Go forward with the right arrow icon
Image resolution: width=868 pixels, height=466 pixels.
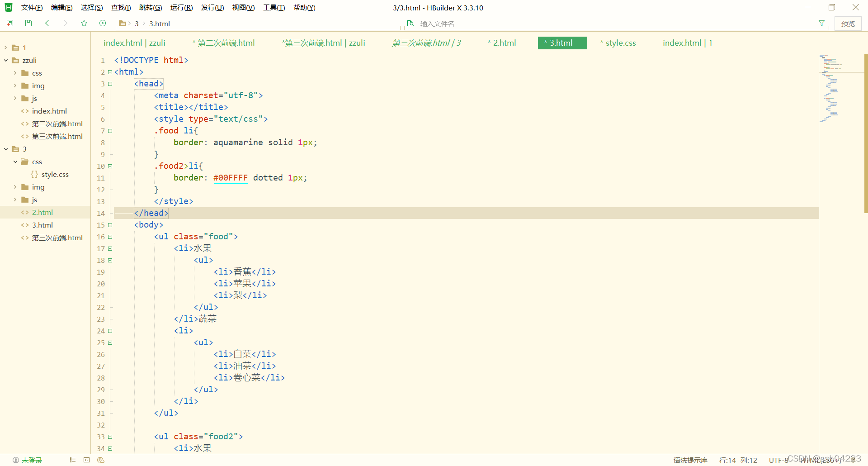point(66,23)
